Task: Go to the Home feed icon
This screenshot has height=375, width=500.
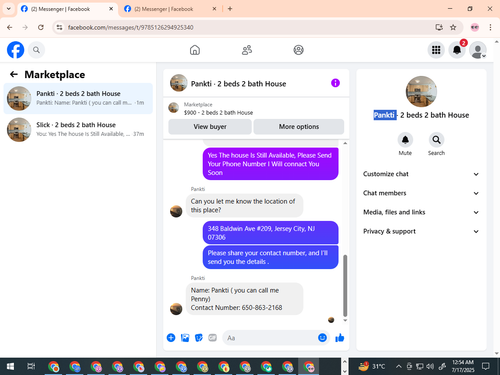Action: [195, 50]
